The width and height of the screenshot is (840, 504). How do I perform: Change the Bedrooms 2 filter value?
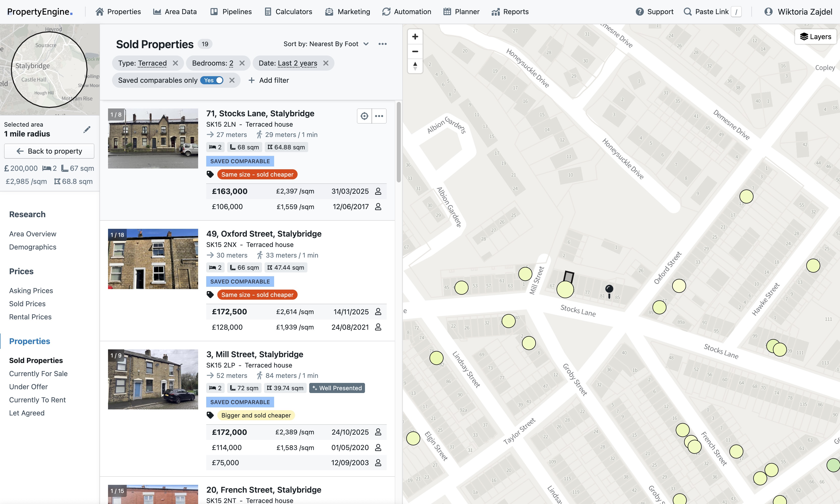[231, 63]
